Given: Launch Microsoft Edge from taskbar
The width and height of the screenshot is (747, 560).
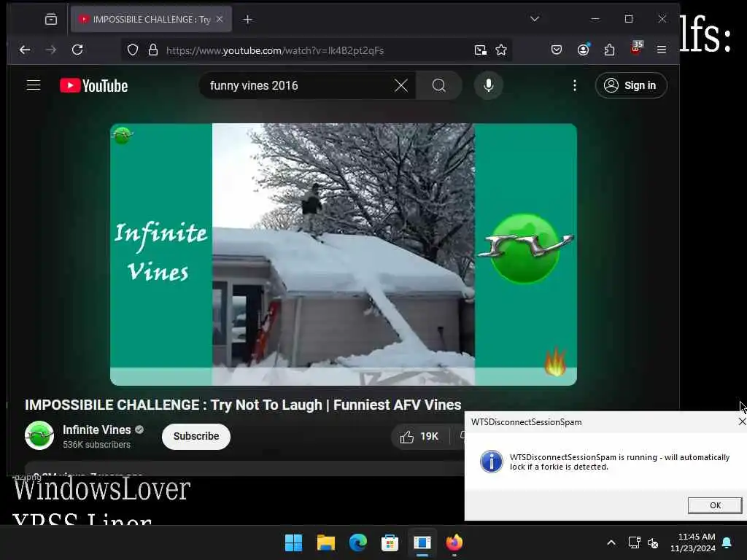Looking at the screenshot, I should tap(357, 542).
